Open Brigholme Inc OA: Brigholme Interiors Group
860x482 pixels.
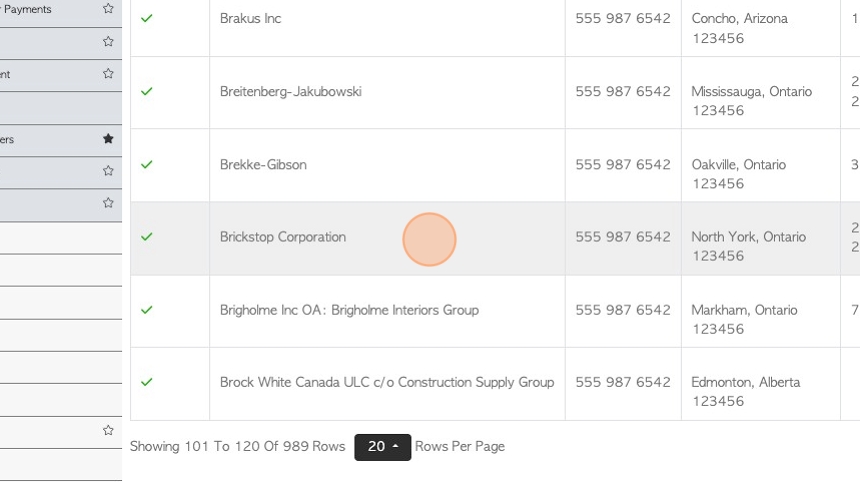coord(349,310)
